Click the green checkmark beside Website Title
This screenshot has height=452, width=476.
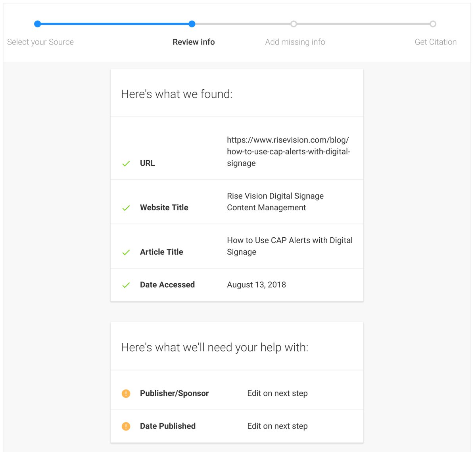point(126,208)
